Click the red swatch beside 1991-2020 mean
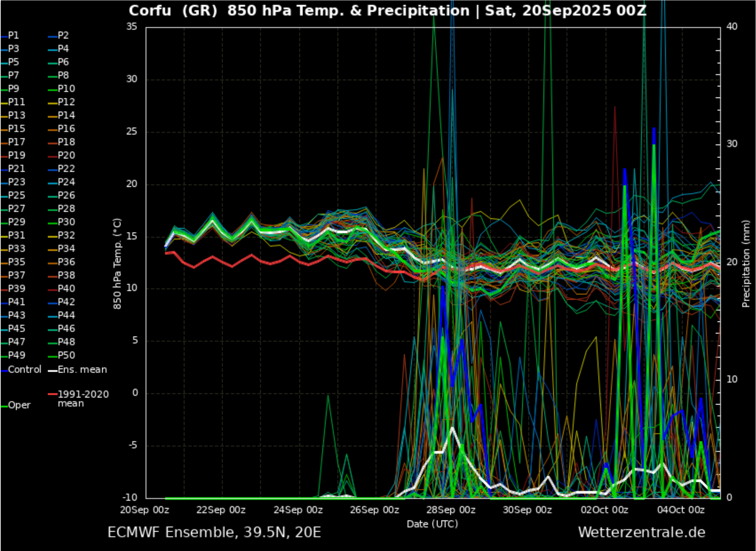The height and width of the screenshot is (551, 756). coord(53,394)
